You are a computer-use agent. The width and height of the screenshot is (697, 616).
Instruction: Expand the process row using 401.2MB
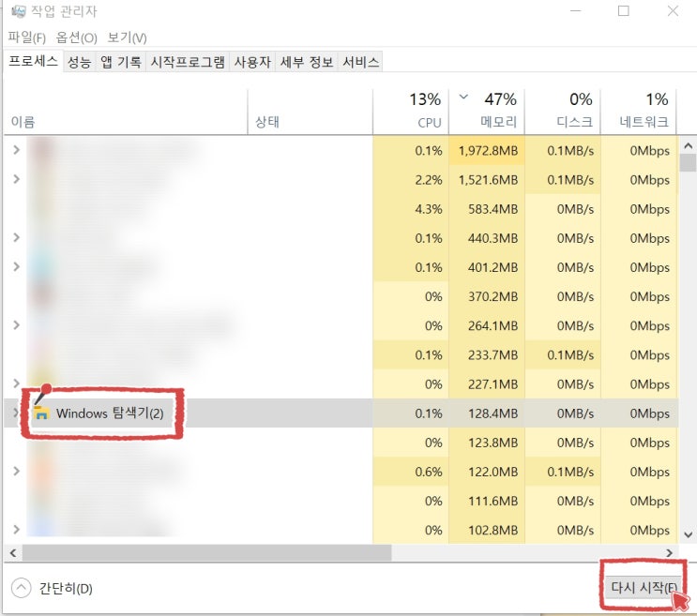(17, 266)
